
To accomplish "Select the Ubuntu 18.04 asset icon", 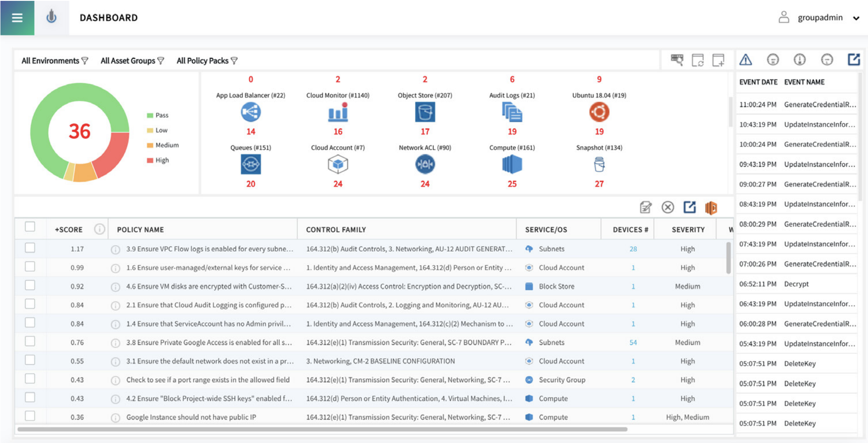I will 599,113.
